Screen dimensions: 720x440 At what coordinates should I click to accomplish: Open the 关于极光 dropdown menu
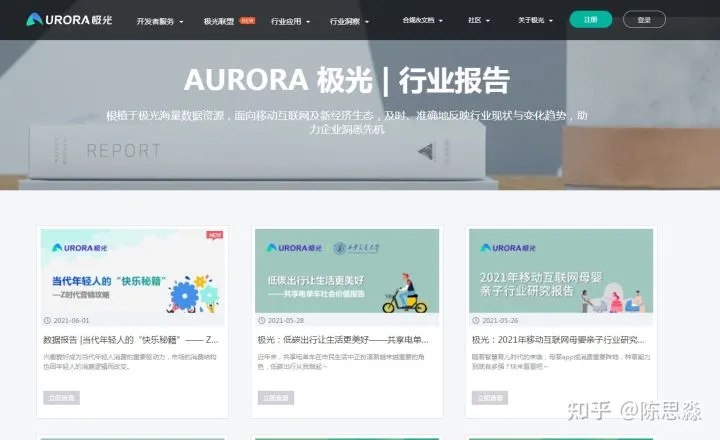click(x=535, y=20)
